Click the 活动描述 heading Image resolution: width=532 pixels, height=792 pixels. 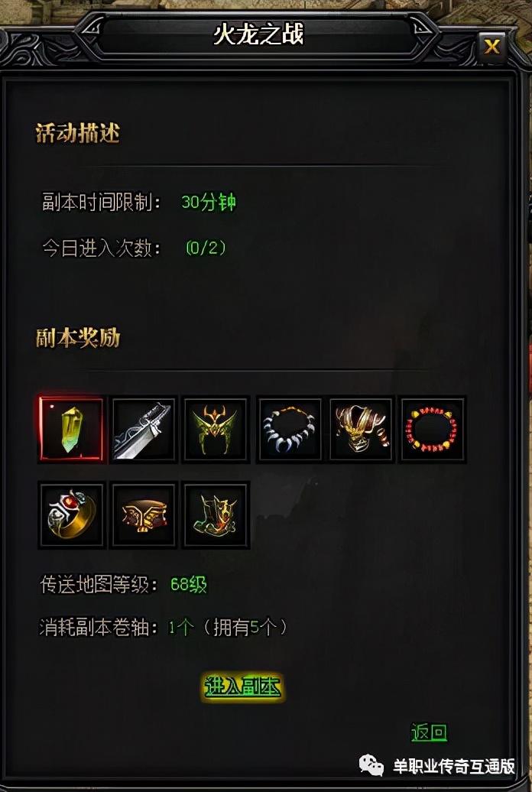(x=78, y=133)
